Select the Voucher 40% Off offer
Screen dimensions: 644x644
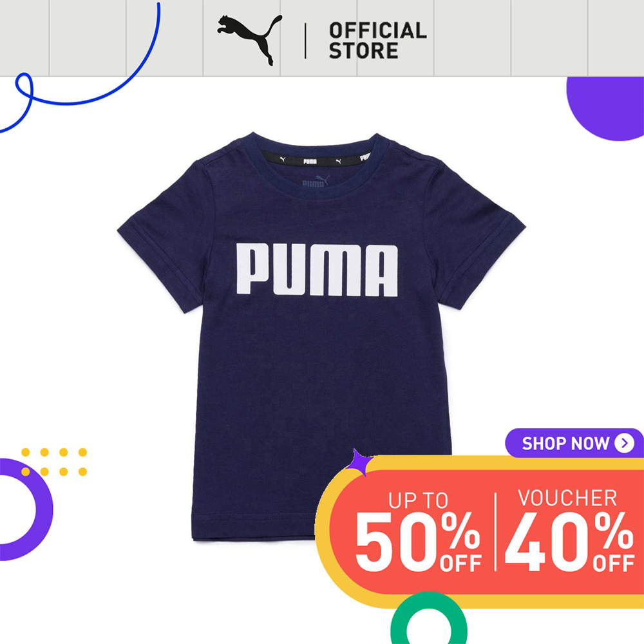coord(569,531)
